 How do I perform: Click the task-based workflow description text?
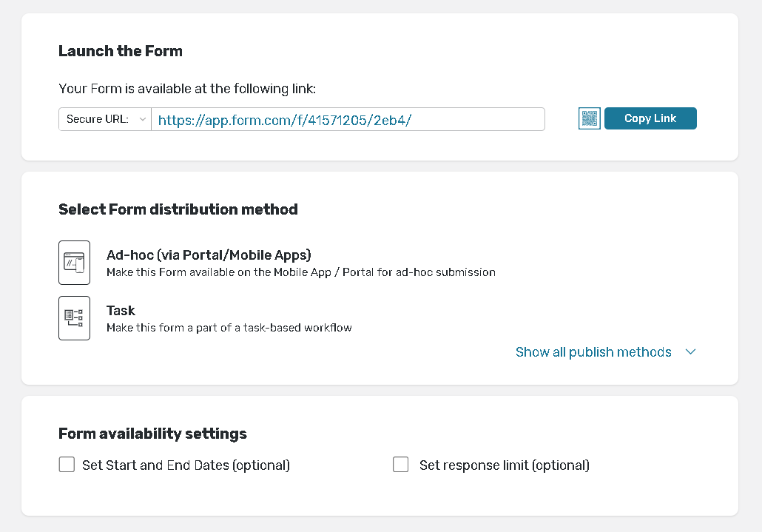point(229,328)
